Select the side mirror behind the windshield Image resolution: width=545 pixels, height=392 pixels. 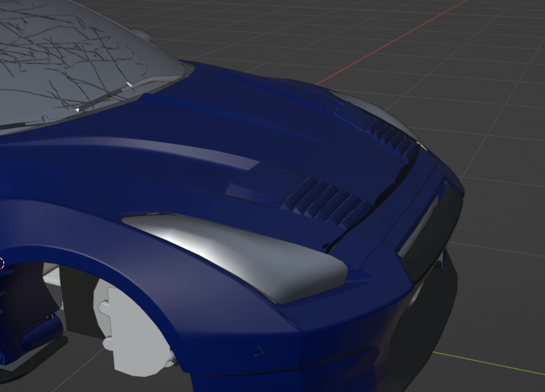(142, 35)
